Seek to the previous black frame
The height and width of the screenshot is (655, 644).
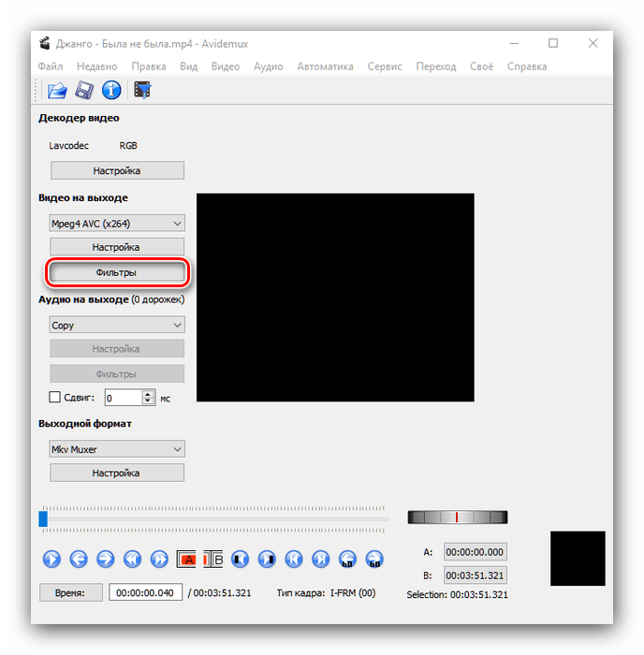pos(240,559)
